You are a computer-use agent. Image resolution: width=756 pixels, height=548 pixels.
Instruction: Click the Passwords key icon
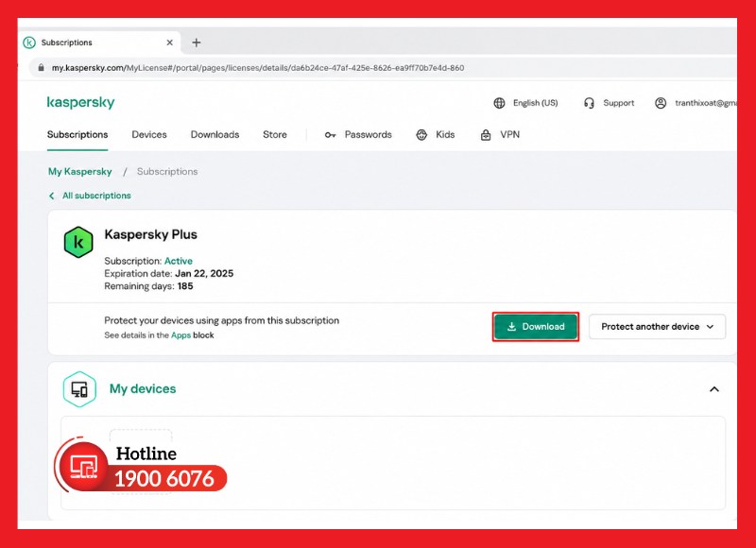(x=330, y=135)
